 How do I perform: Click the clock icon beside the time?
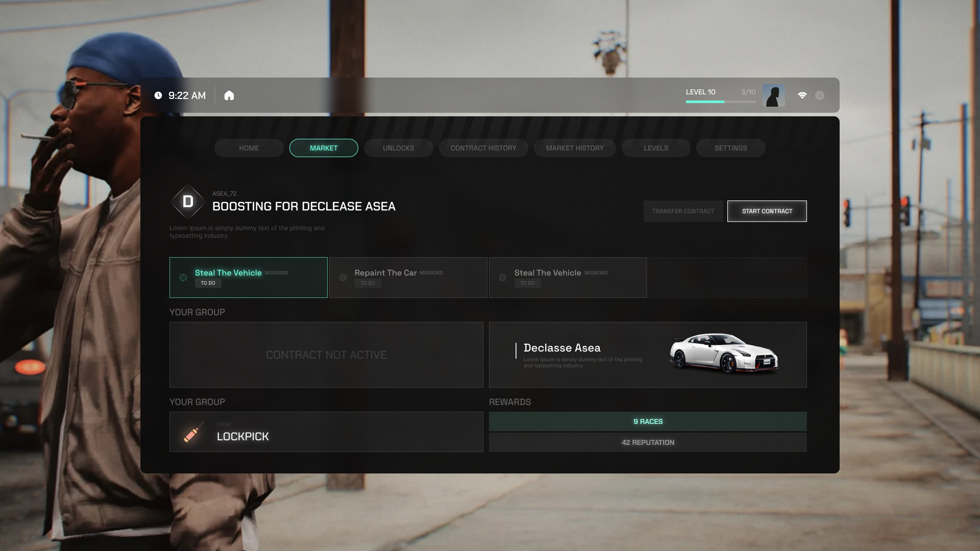[158, 95]
